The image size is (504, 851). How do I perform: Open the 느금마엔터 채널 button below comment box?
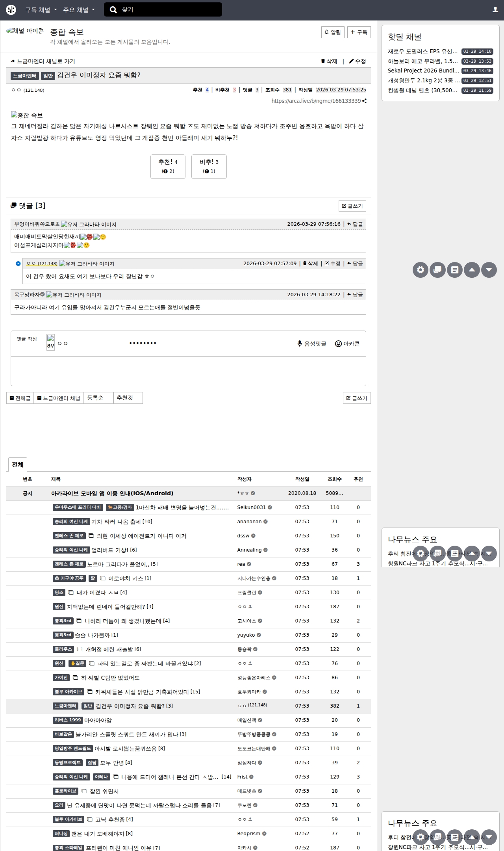[59, 398]
